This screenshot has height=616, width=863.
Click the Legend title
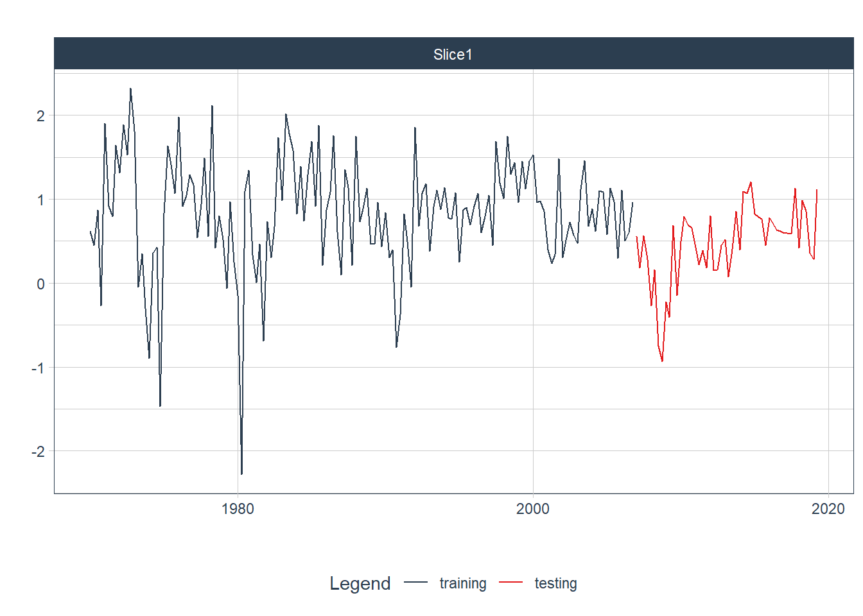click(360, 583)
